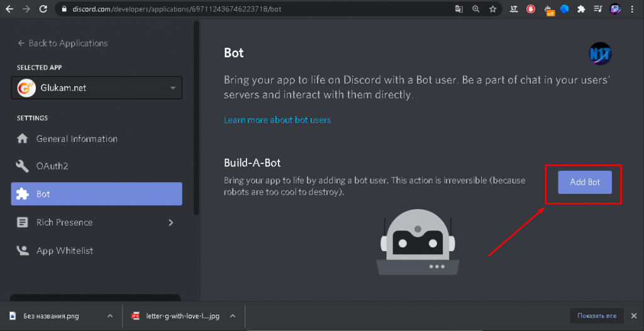Click the address bar URL
Viewport: 644px width, 331px height.
tap(178, 9)
